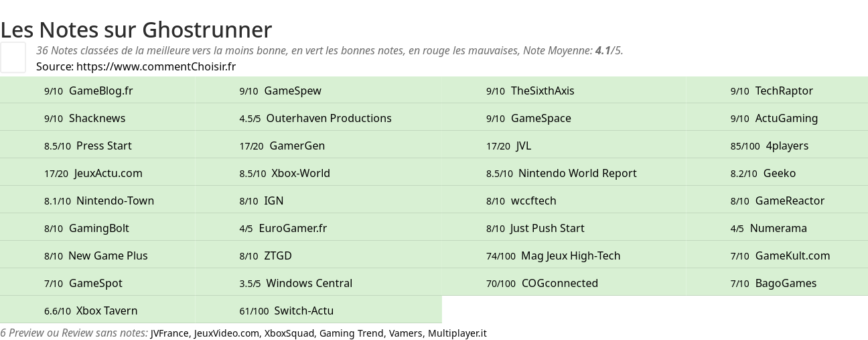Screen dimensions: 868x340
Task: Select the TheSixthAxis rating cell
Action: [530, 91]
